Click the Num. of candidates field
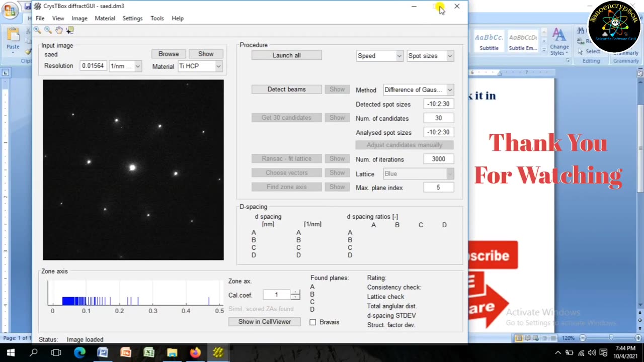 [438, 118]
